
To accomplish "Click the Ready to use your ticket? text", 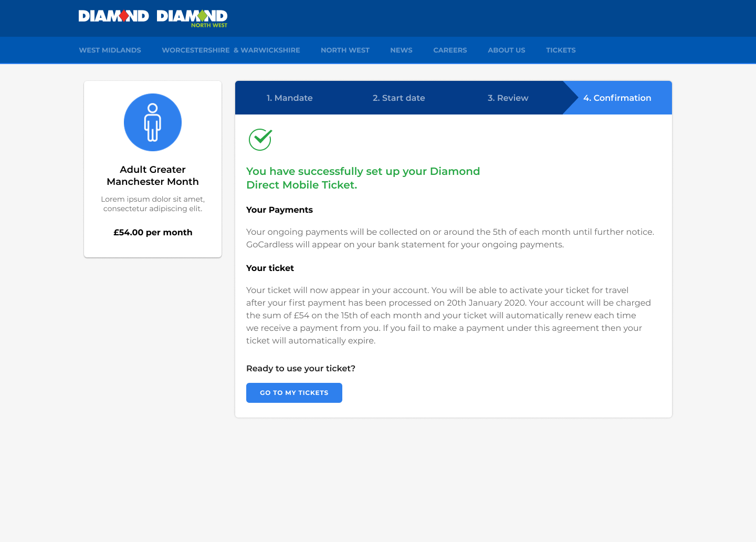I will click(301, 368).
